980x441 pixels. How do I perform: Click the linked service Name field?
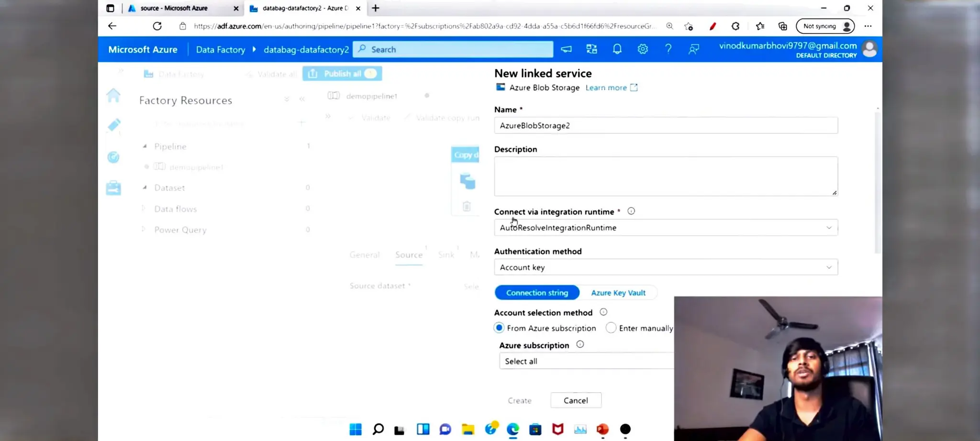pos(666,125)
